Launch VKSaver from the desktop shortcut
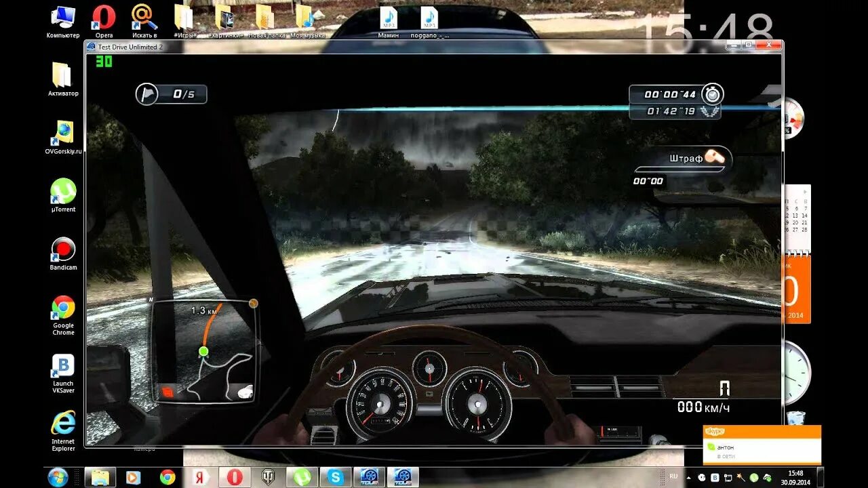868x488 pixels. (63, 374)
